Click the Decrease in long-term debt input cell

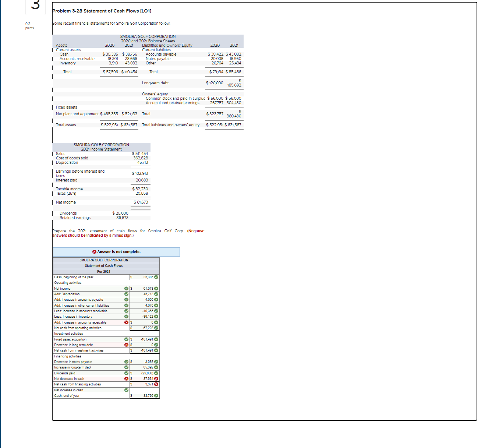click(144, 345)
